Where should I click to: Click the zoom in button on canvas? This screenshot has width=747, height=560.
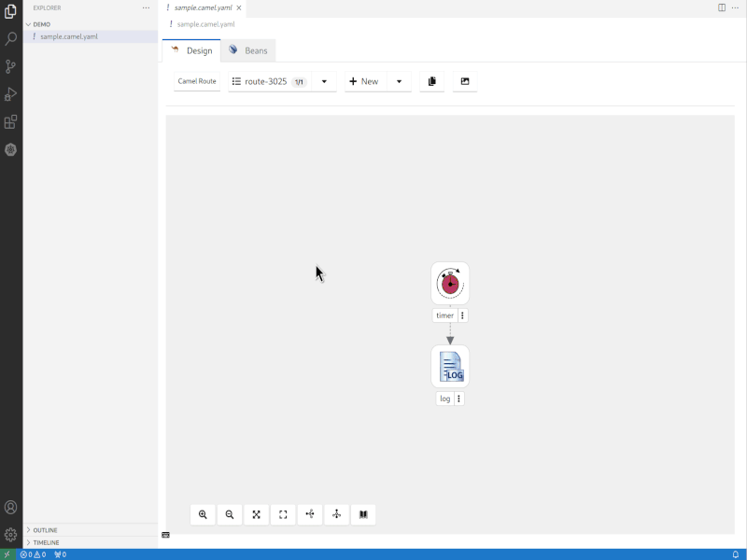pyautogui.click(x=203, y=514)
